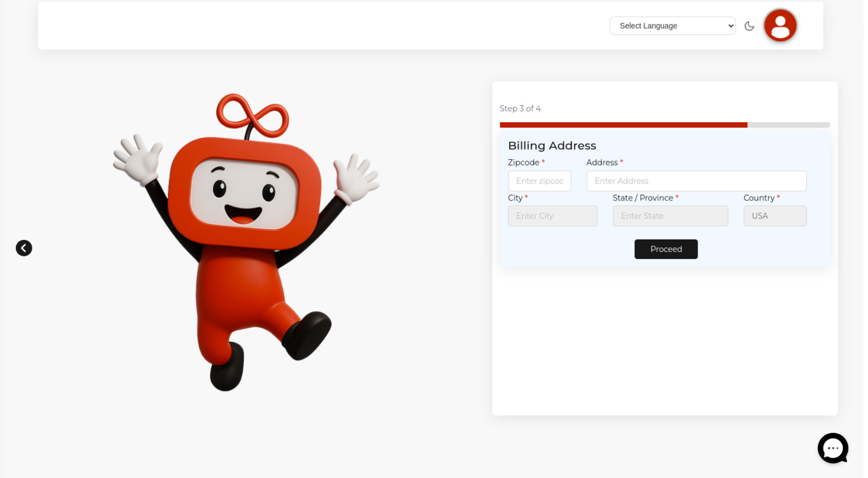
Task: Open the user profile avatar
Action: pos(780,26)
